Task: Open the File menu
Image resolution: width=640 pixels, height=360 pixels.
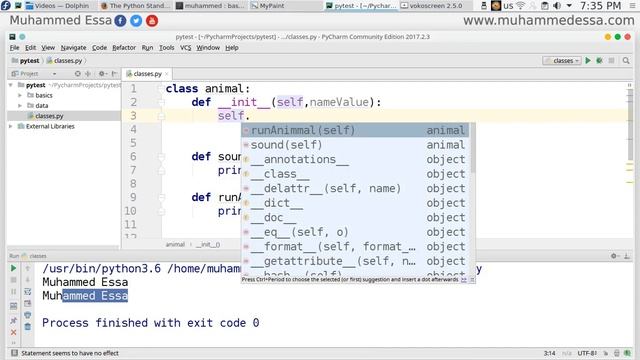Action: [x=14, y=48]
